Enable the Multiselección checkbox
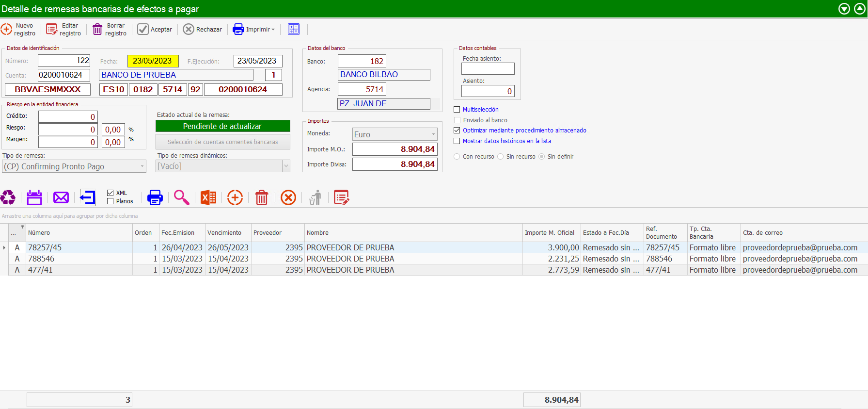Screen dimensions: 868x409 click(x=457, y=110)
